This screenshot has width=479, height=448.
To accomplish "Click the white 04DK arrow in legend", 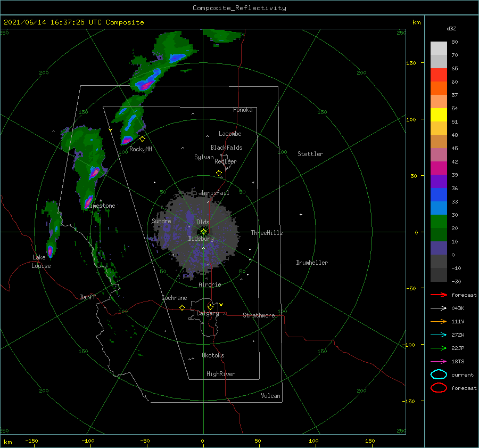I will coord(439,308).
